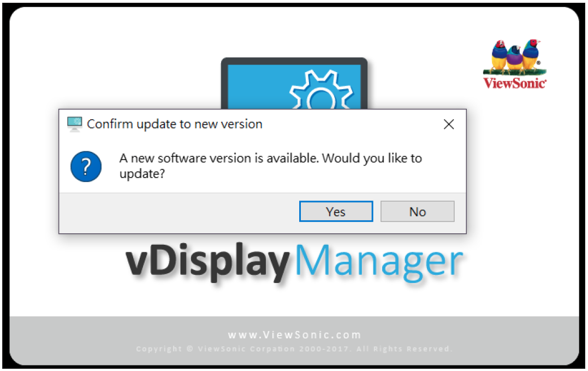This screenshot has width=588, height=371.
Task: Click the ViewSonic copyright notice text
Action: 294,349
